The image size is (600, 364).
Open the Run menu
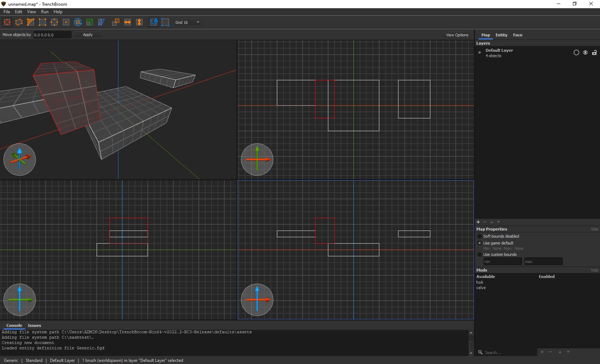(45, 12)
